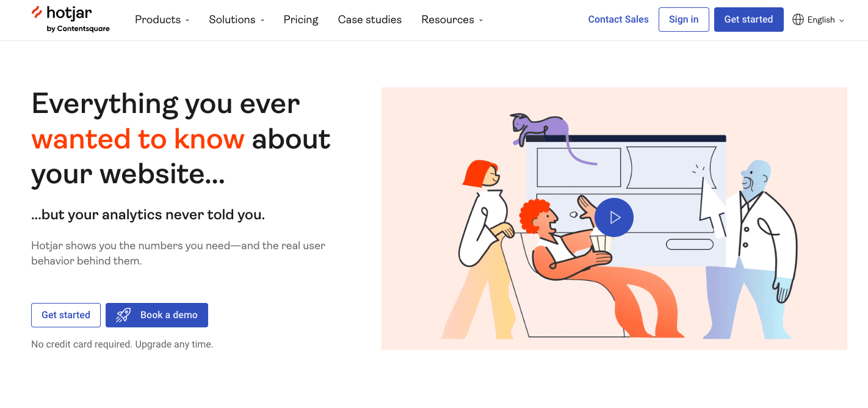The width and height of the screenshot is (868, 408).
Task: Click the hotjar by Contentsquare wordmark
Action: pyautogui.click(x=71, y=19)
